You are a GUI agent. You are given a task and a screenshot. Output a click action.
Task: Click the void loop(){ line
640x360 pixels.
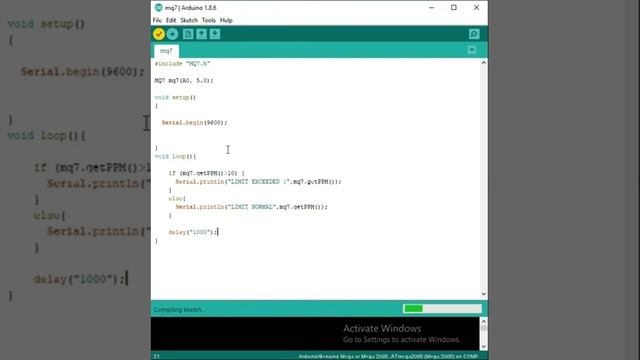[176, 156]
